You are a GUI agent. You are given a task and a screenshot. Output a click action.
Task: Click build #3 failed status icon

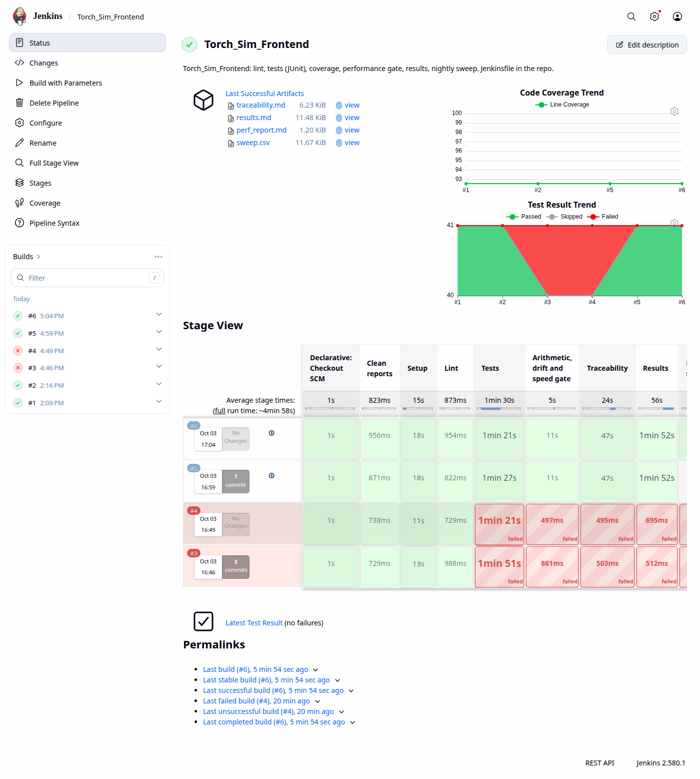tap(18, 368)
